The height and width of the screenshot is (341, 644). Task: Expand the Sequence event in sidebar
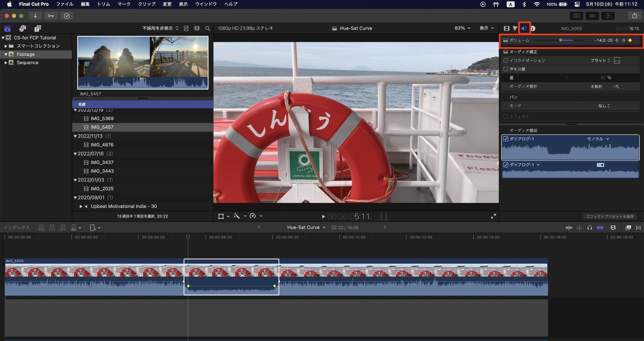tap(6, 63)
